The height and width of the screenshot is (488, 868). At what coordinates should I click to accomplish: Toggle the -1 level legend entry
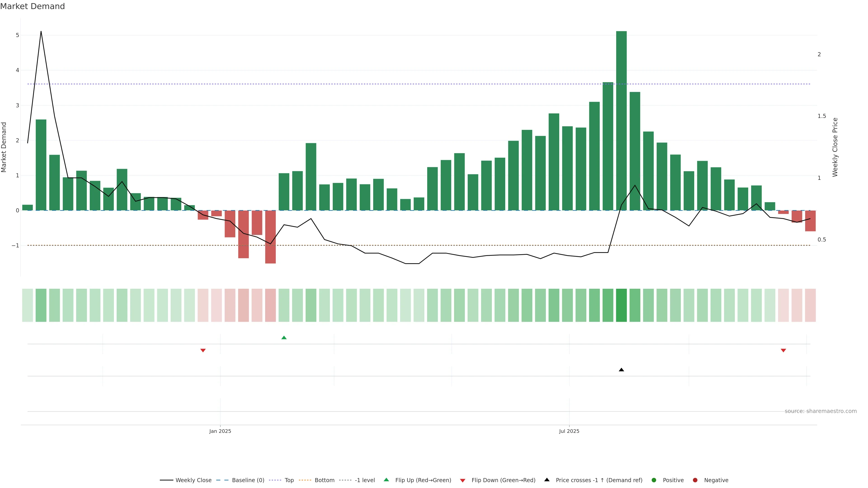tap(365, 480)
